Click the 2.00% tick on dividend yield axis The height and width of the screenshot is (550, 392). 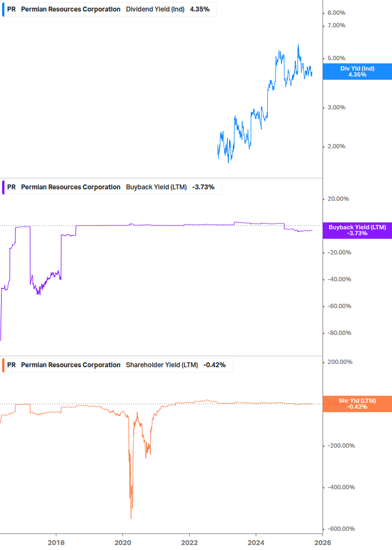coord(336,147)
